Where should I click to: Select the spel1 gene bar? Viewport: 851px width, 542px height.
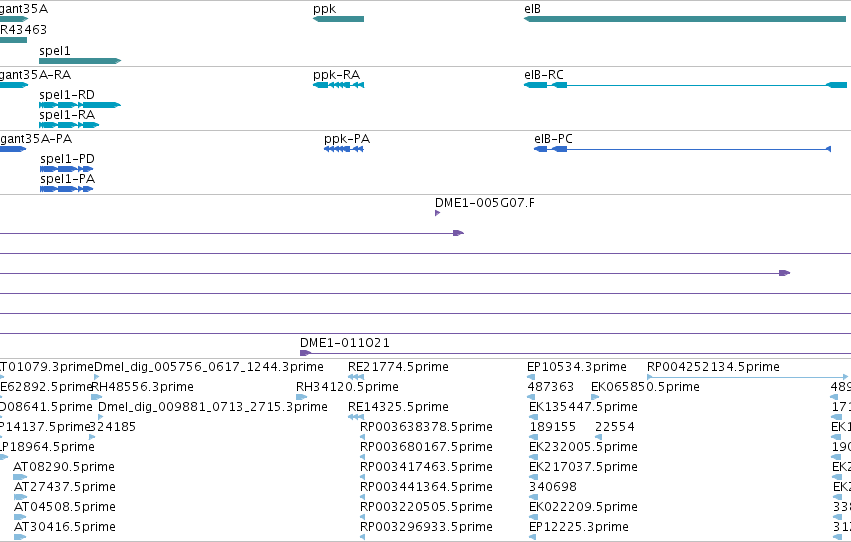coord(80,61)
